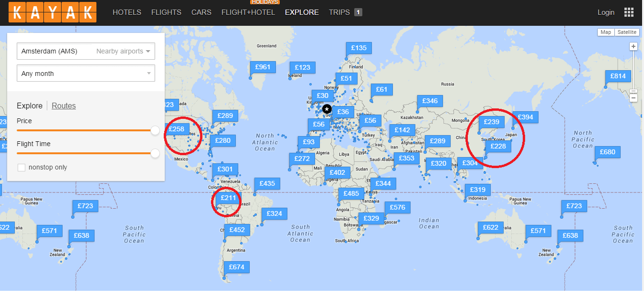Enable the nonstop only checkbox
This screenshot has width=644, height=308.
[x=21, y=167]
